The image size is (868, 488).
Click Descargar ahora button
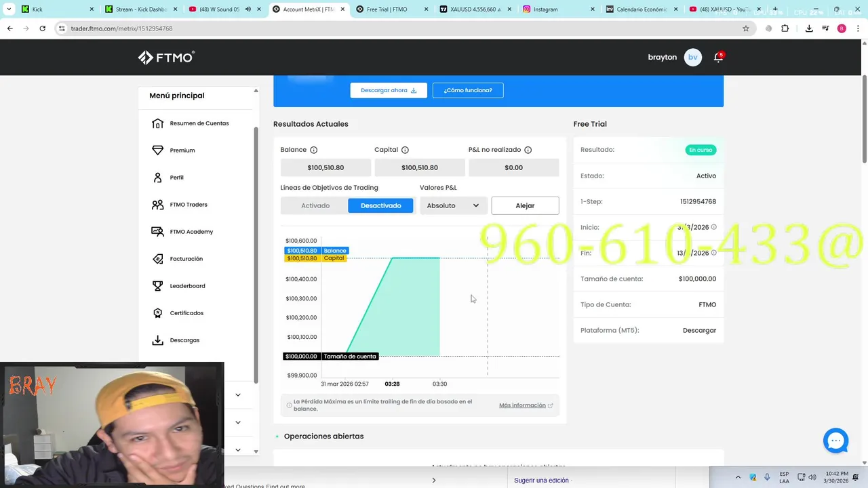[x=389, y=90]
